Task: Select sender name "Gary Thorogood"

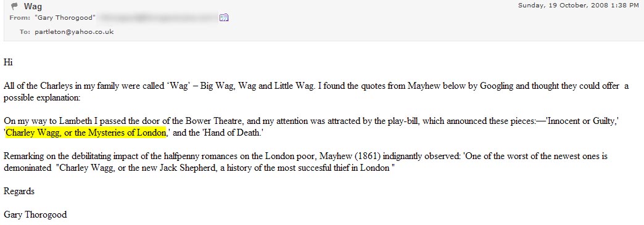Action: tap(65, 17)
